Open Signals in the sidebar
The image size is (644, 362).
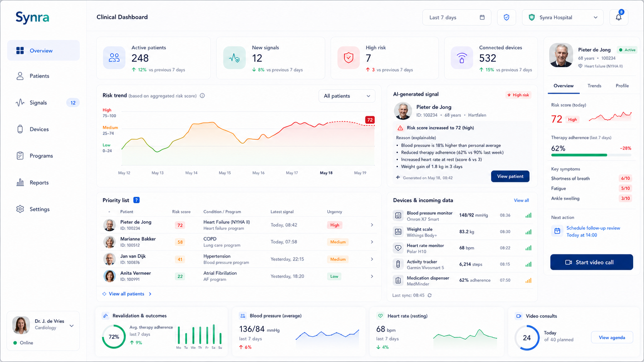[44, 103]
